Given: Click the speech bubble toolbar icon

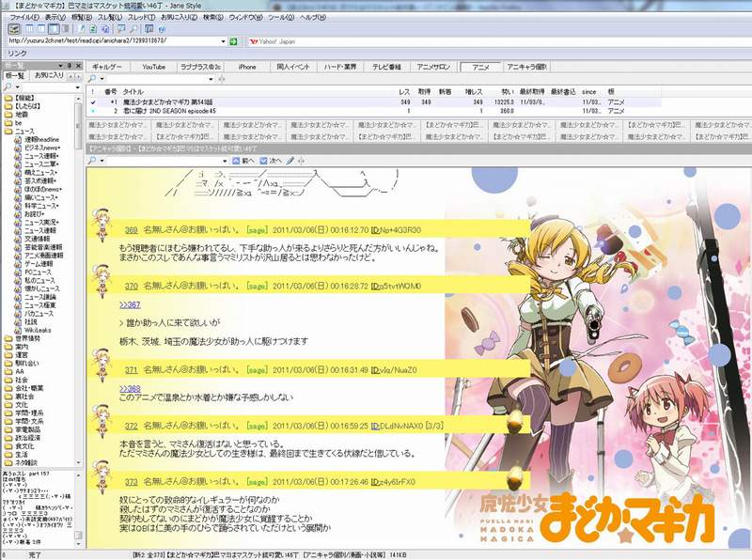Looking at the screenshot, I should point(121,29).
